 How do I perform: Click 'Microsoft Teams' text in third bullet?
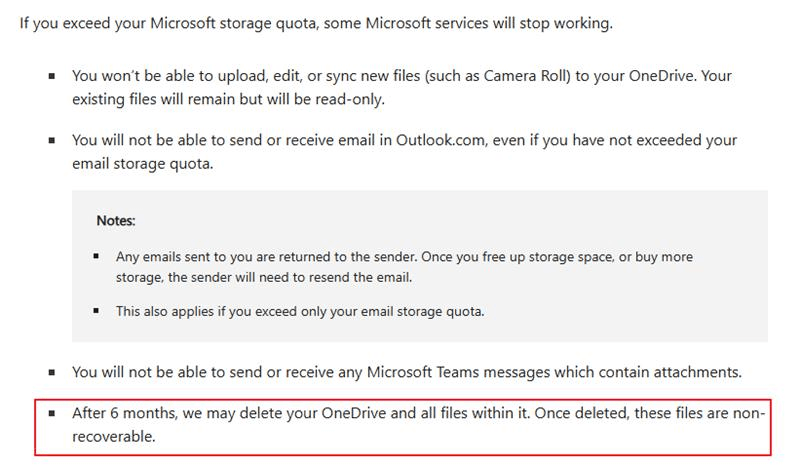click(422, 372)
